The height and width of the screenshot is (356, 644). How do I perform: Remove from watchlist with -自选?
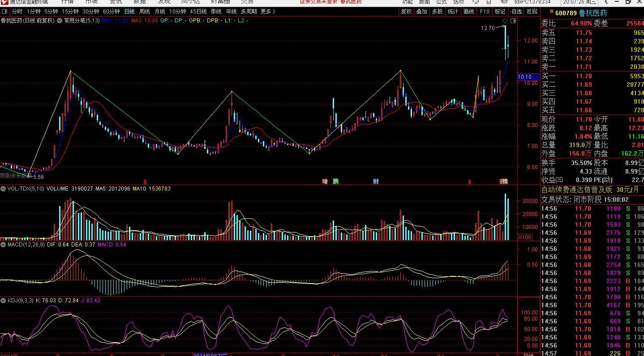click(x=516, y=12)
